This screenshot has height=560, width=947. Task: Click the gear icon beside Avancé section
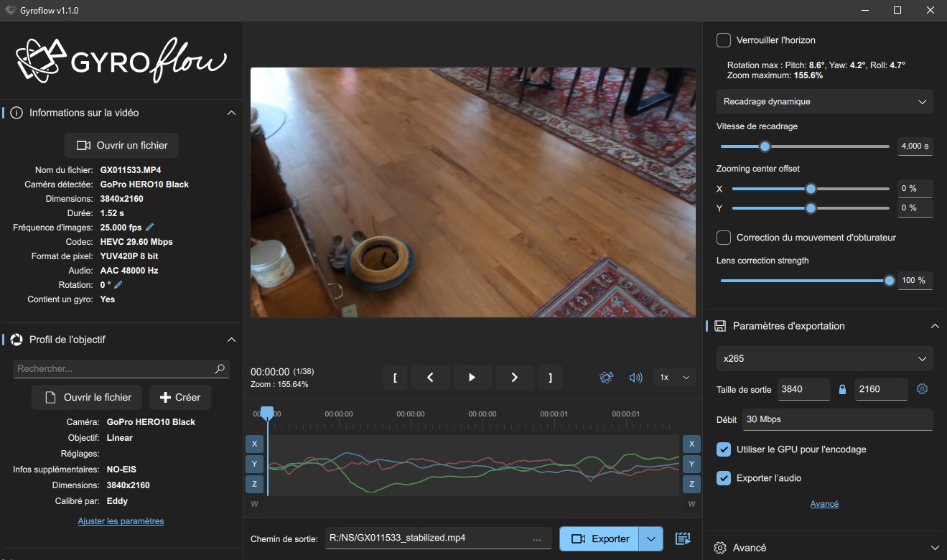720,548
